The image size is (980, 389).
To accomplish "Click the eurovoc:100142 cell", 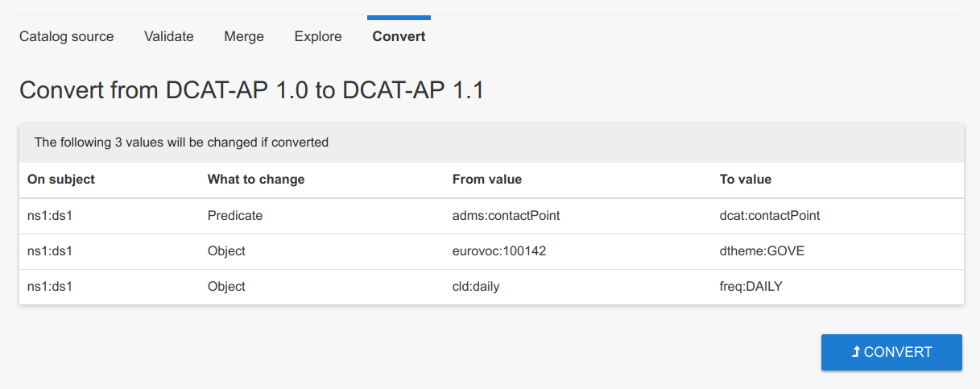I will (499, 251).
